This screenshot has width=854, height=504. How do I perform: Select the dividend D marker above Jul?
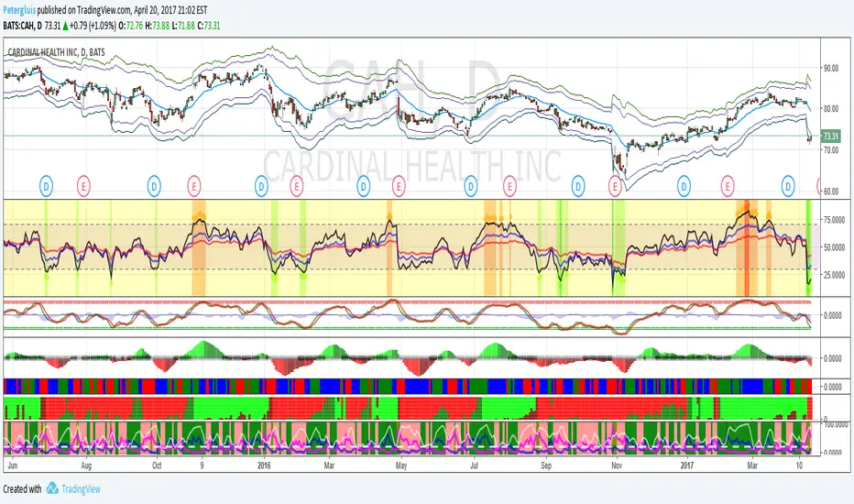[471, 186]
